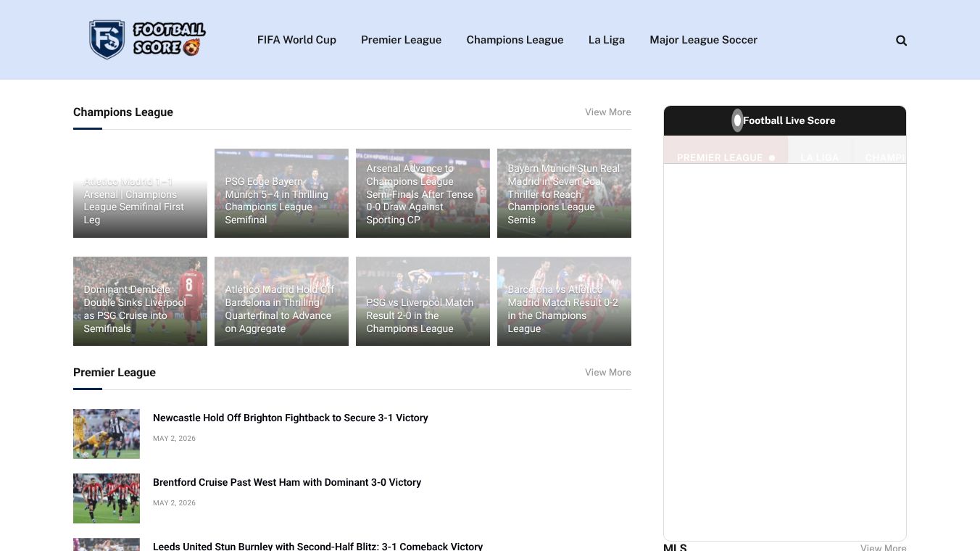Open Leeds United Stun Burnley headline

point(317,546)
